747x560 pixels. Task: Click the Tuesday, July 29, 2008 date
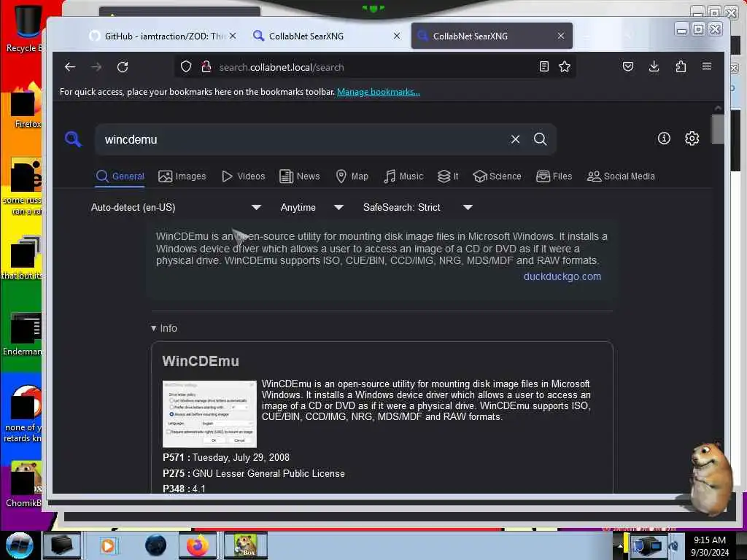click(x=241, y=457)
